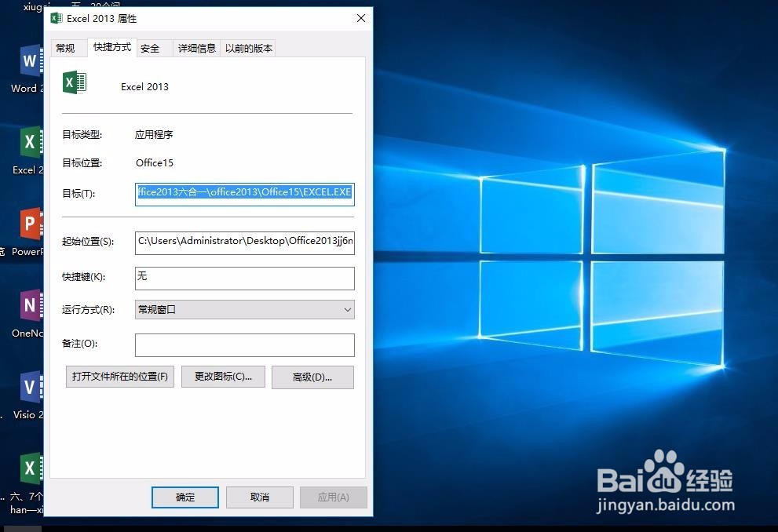Select the OneNote desktop shortcut icon
The height and width of the screenshot is (532, 778).
pos(31,305)
